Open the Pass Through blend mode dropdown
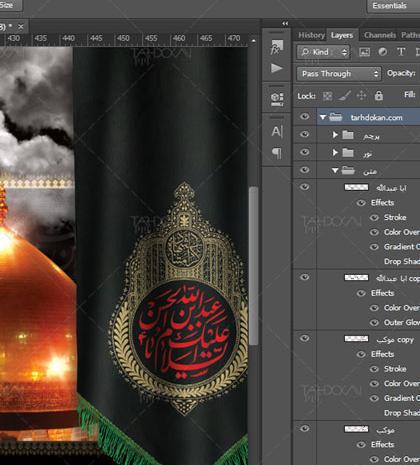Screen dimensions: 420x465 pyautogui.click(x=339, y=74)
